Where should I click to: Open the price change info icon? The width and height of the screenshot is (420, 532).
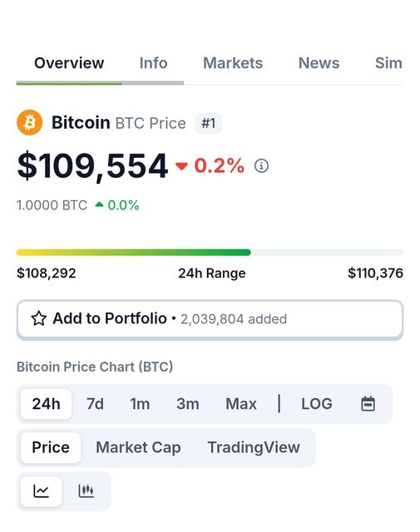tap(261, 166)
